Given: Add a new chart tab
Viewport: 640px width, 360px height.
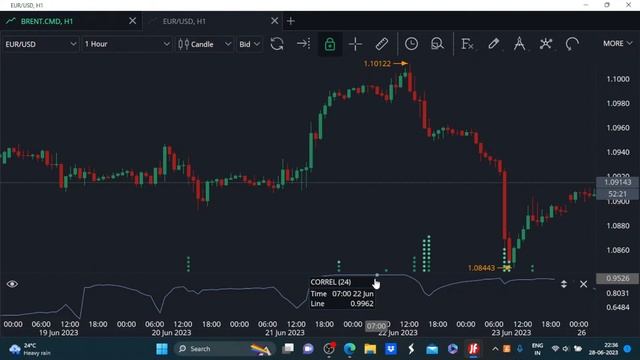Looking at the screenshot, I should click(291, 21).
